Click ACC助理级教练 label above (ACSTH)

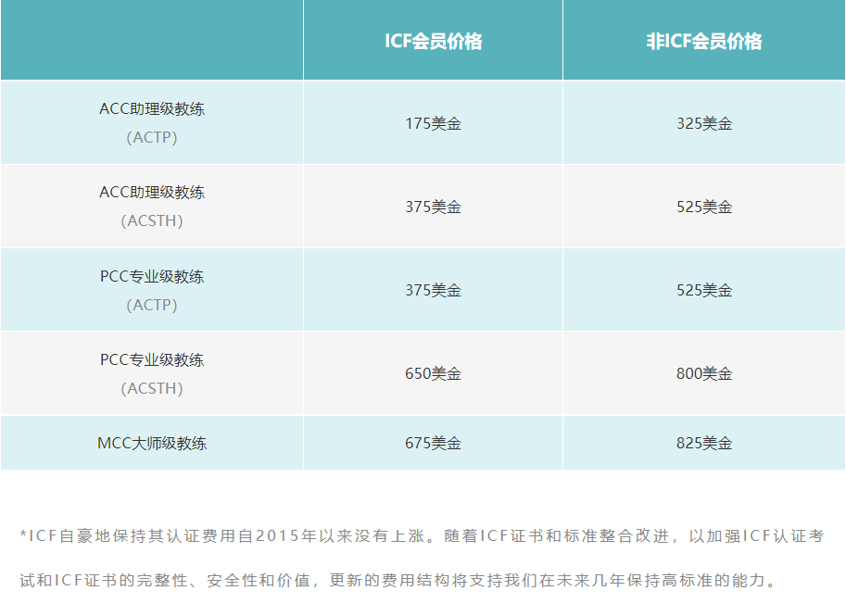(152, 193)
